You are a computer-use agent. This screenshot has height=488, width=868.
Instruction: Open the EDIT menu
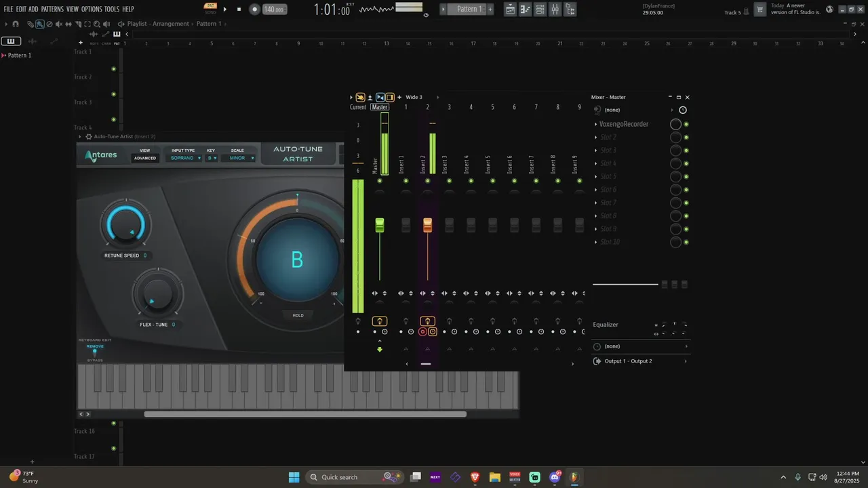pyautogui.click(x=21, y=9)
